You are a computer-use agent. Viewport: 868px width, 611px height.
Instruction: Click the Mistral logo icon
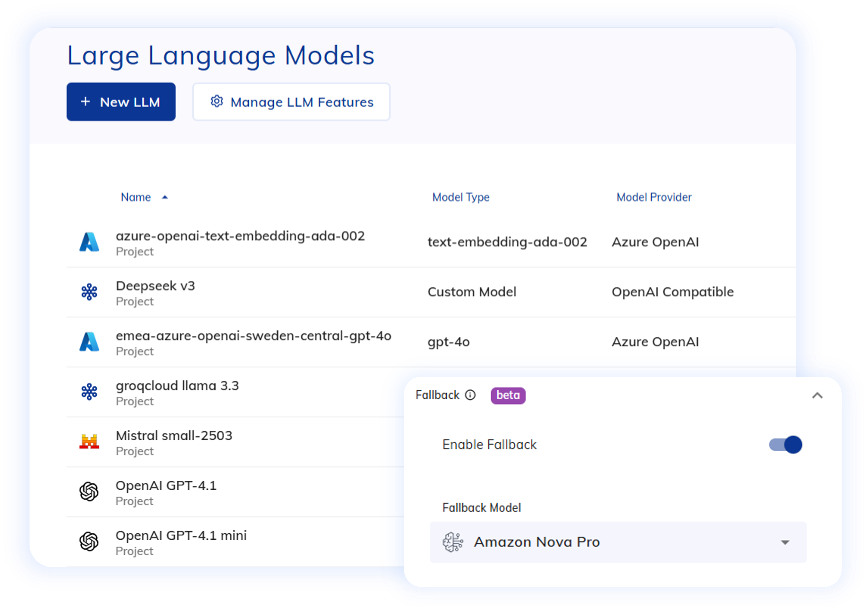(89, 442)
